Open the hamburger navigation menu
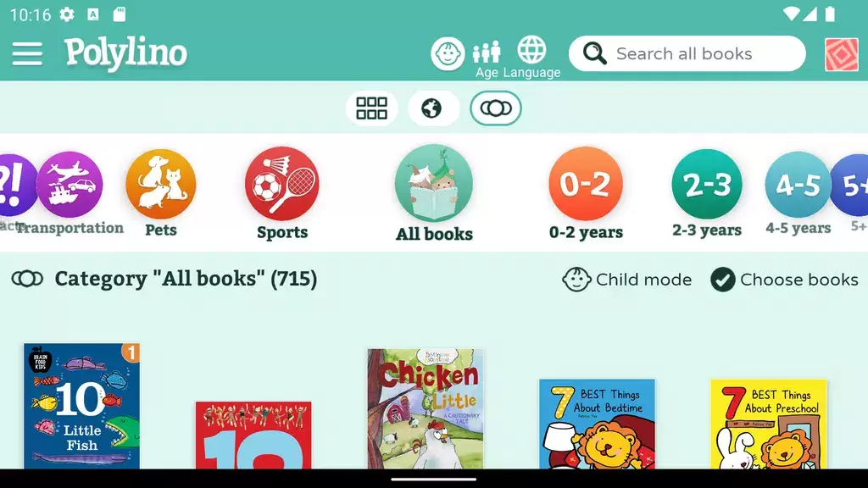 [27, 53]
